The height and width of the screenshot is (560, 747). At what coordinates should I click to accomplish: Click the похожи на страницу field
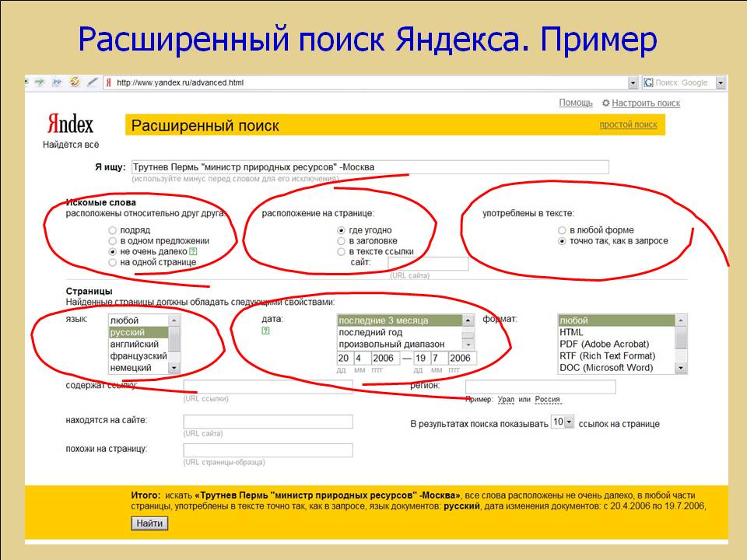pyautogui.click(x=268, y=450)
